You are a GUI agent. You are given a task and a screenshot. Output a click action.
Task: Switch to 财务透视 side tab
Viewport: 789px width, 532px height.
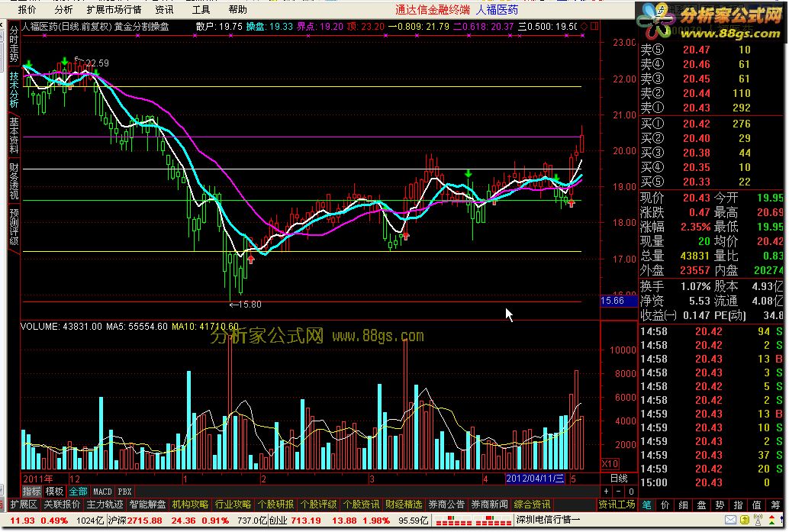point(14,181)
